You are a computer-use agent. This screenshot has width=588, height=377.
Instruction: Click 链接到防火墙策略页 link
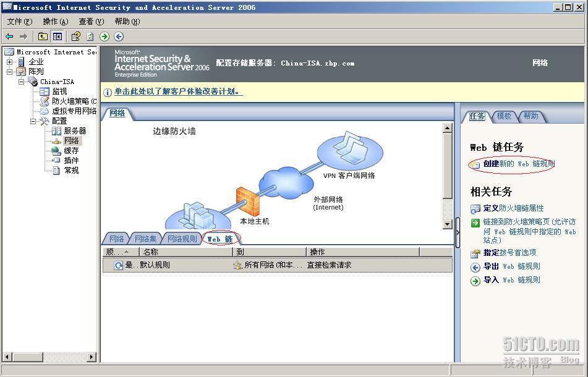click(529, 231)
